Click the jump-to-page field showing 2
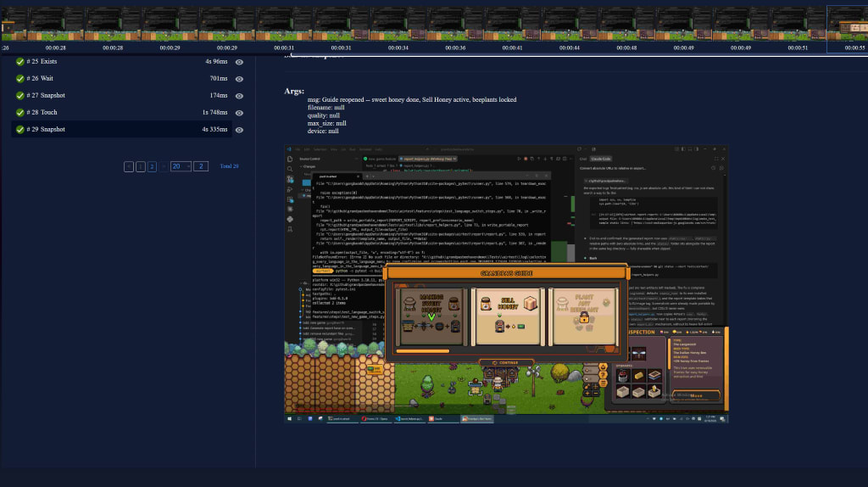 [x=201, y=166]
